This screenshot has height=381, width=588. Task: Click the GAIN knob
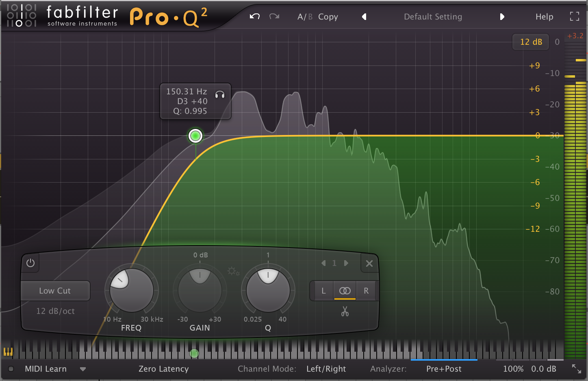click(x=200, y=290)
